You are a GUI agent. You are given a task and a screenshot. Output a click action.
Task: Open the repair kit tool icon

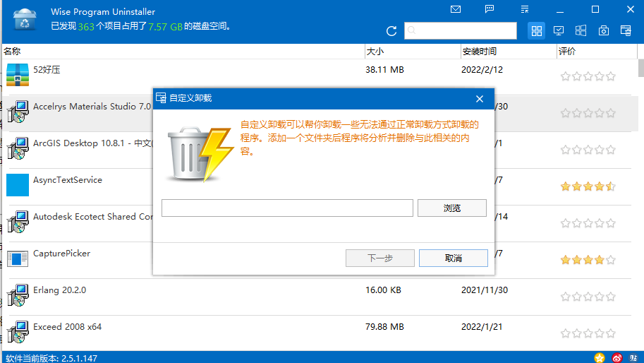click(x=603, y=30)
